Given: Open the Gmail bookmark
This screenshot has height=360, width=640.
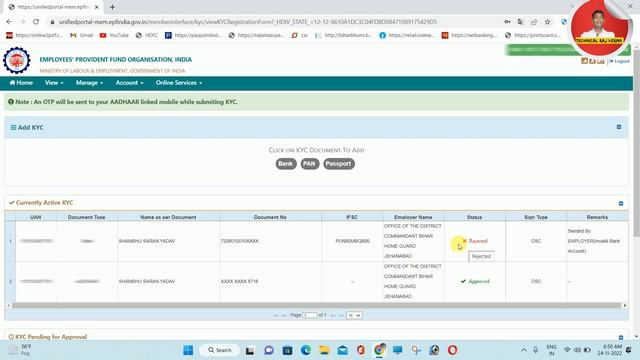Looking at the screenshot, I should coord(82,36).
